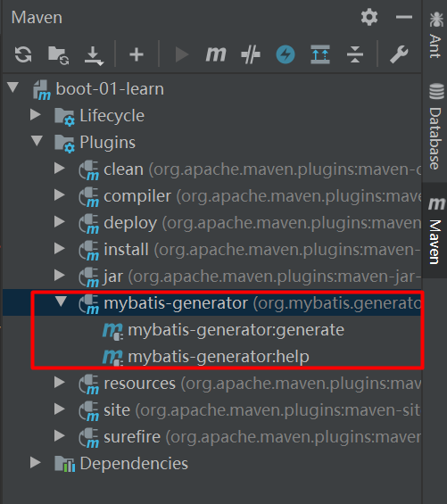Collapse the boot-01-learn project node

13,87
